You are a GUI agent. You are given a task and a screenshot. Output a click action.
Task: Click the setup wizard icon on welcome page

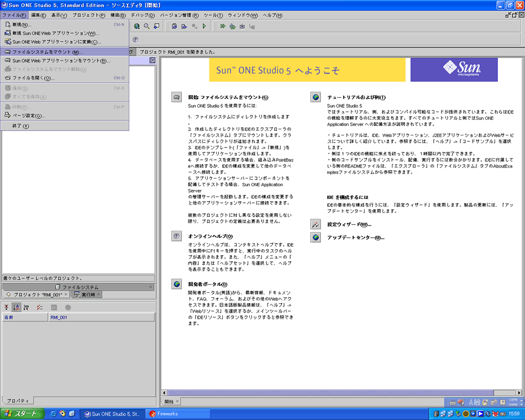coord(316,224)
